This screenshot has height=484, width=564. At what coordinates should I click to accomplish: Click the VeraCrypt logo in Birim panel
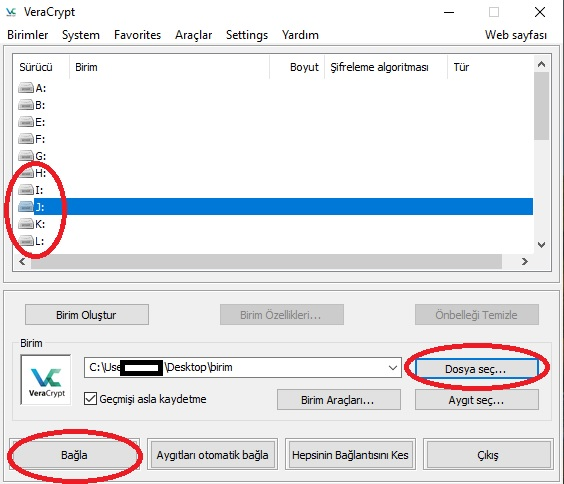pos(46,380)
